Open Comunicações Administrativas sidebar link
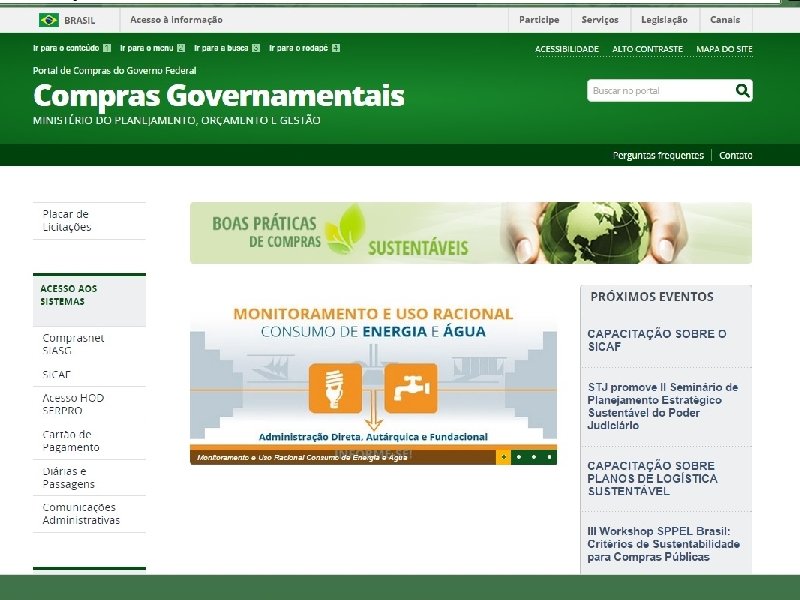800x600 pixels. 81,514
